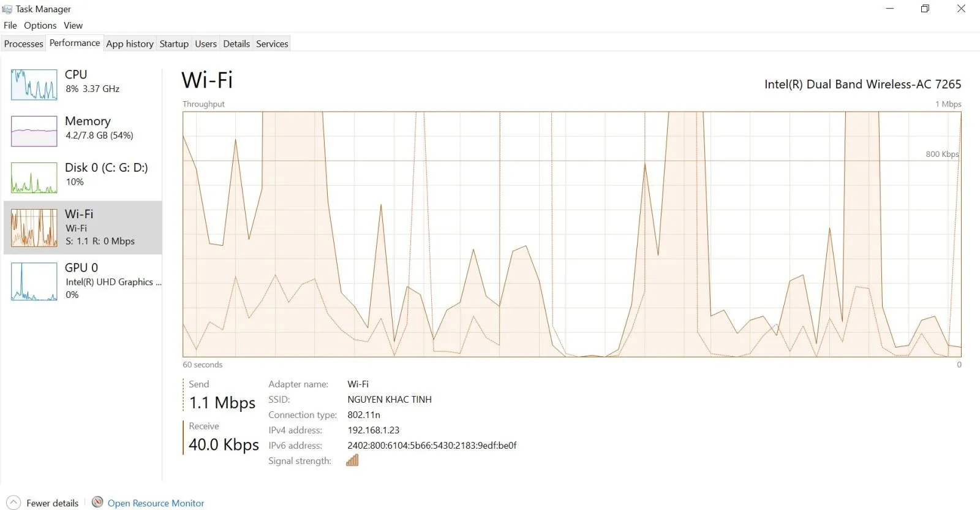Click the Resource Monitor gauge icon
This screenshot has height=510, width=980.
pyautogui.click(x=97, y=502)
